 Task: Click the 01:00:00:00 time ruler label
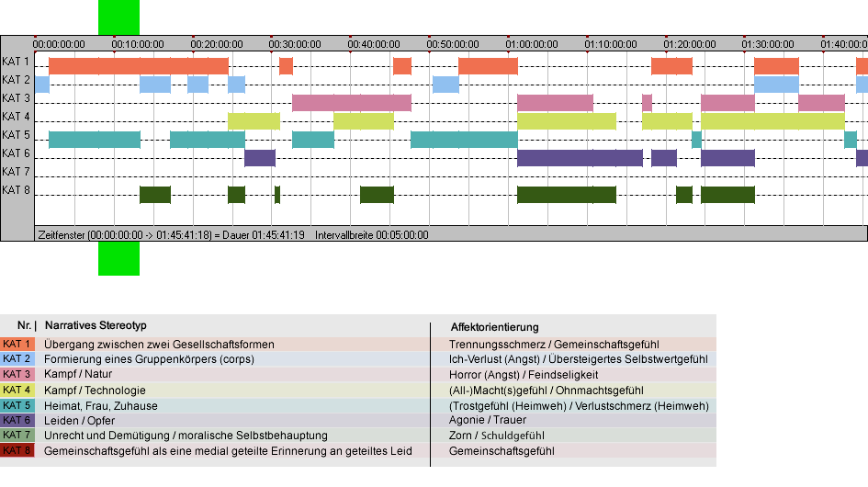(x=532, y=44)
